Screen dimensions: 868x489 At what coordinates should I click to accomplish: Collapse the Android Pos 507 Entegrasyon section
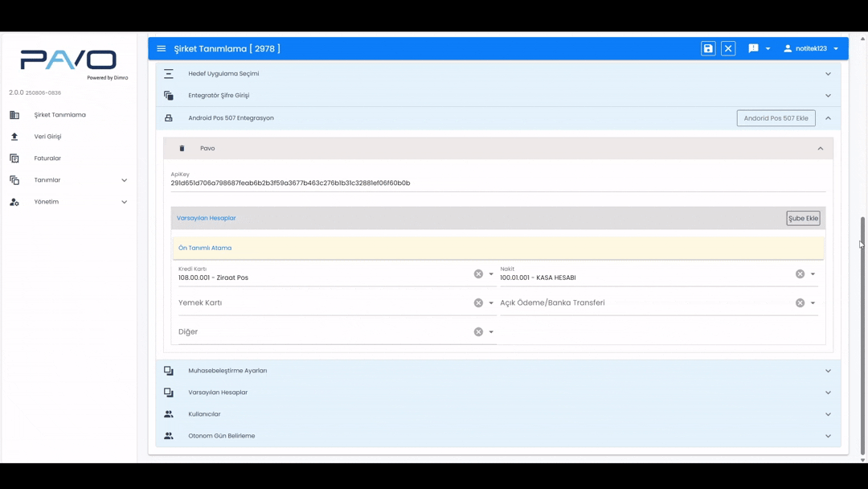coord(828,118)
